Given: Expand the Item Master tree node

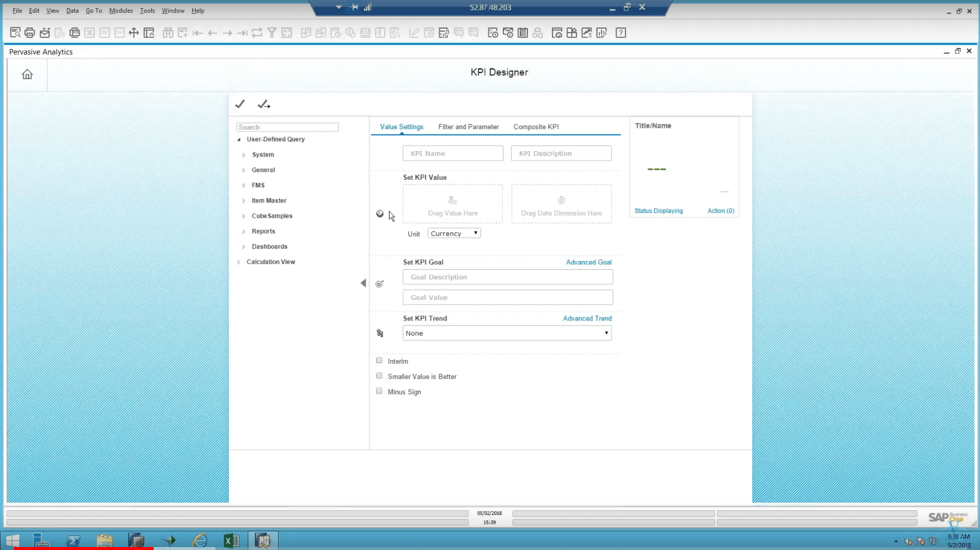Looking at the screenshot, I should point(245,200).
